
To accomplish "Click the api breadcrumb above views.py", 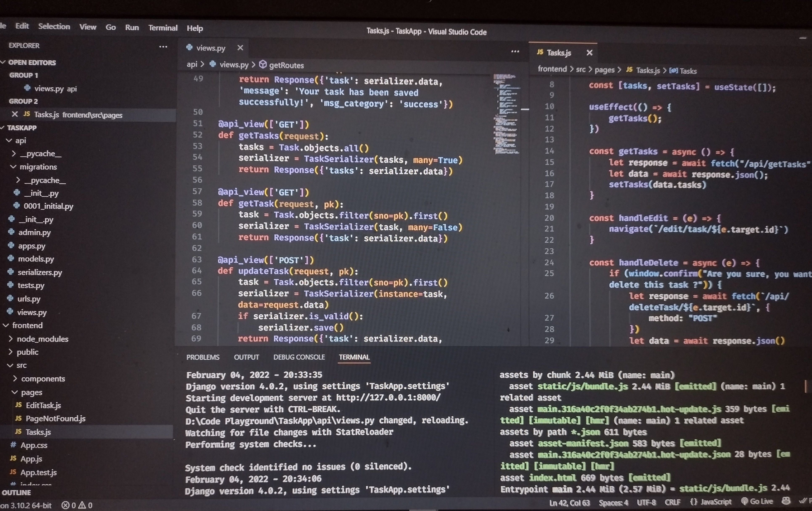I will click(192, 64).
